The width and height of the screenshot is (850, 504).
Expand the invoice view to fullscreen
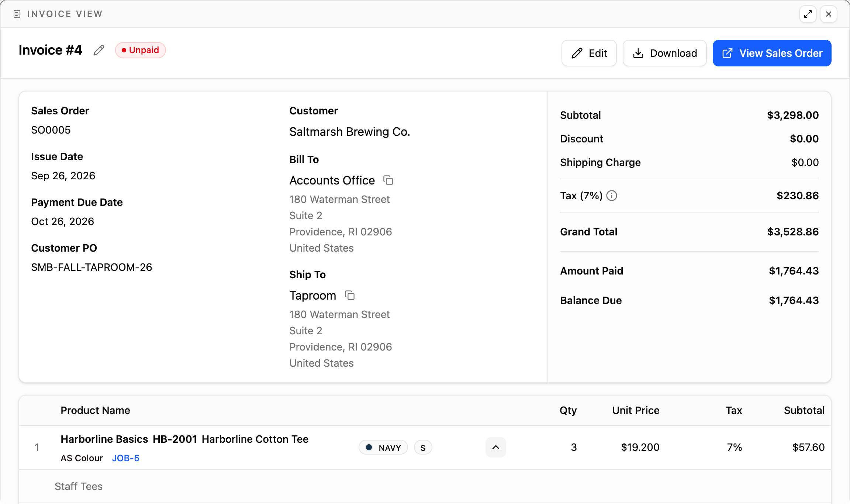tap(808, 14)
